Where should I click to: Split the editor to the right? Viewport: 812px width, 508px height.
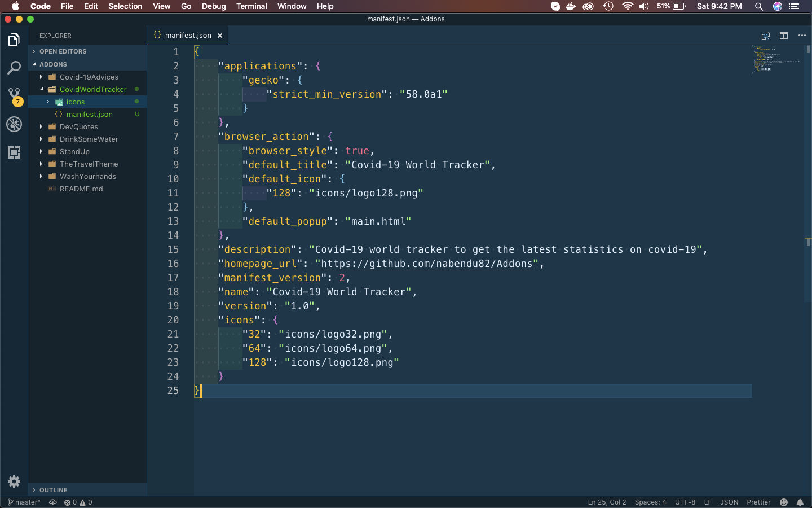tap(784, 36)
